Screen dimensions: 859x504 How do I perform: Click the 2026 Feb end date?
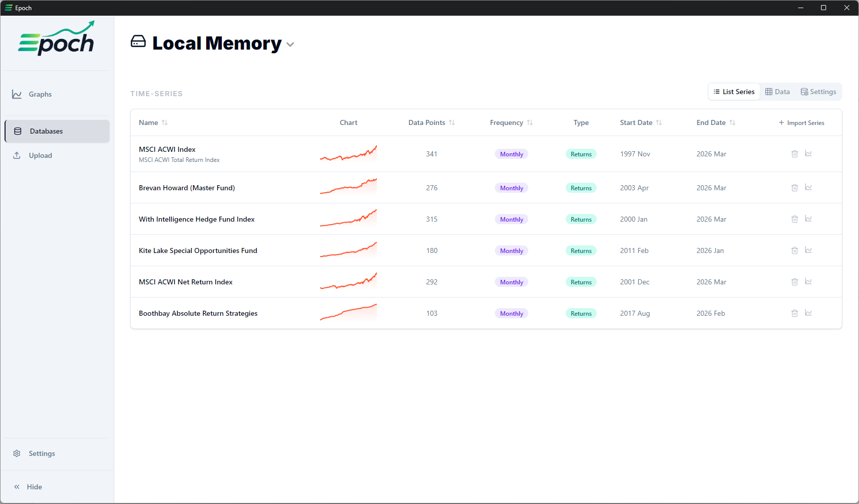click(x=711, y=313)
